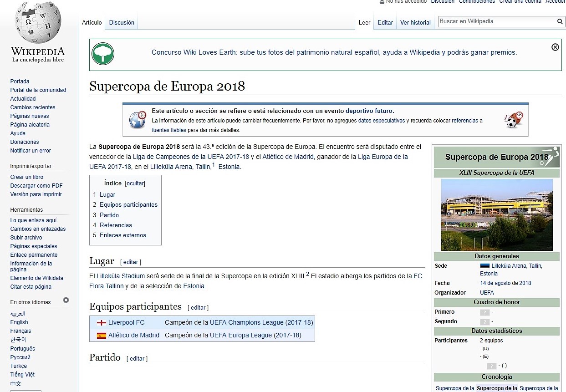Click the Buscar en Wikipedia search field

tap(495, 21)
